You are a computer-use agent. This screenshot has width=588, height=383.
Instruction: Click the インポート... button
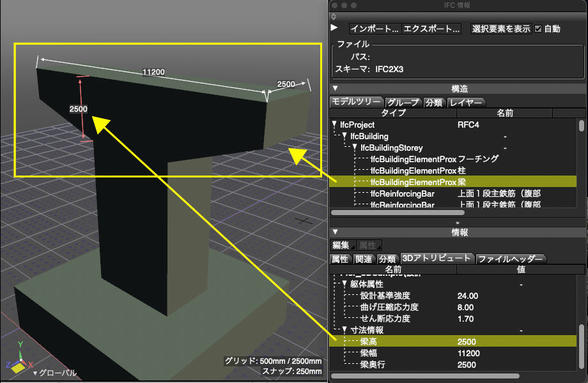pyautogui.click(x=375, y=29)
